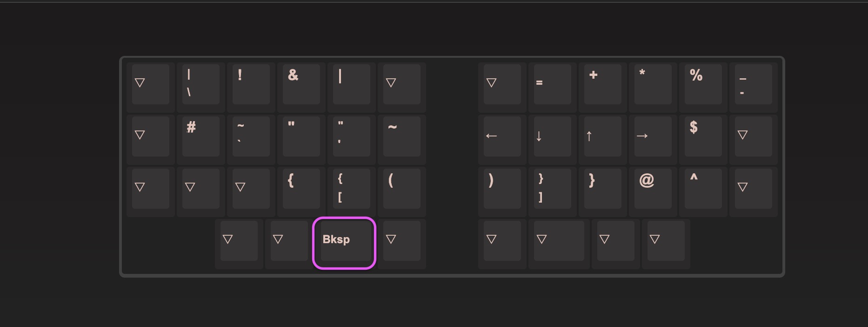Select the closing brace and bracket key
The image size is (868, 327).
tap(552, 189)
